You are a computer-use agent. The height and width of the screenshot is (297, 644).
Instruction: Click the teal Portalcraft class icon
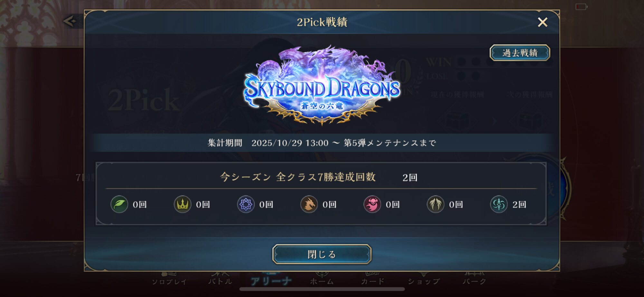coord(499,204)
